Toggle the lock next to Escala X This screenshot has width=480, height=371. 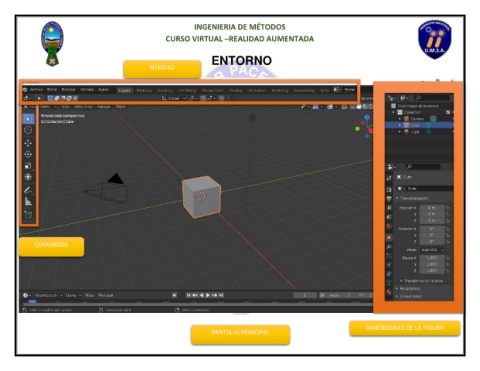coord(448,258)
